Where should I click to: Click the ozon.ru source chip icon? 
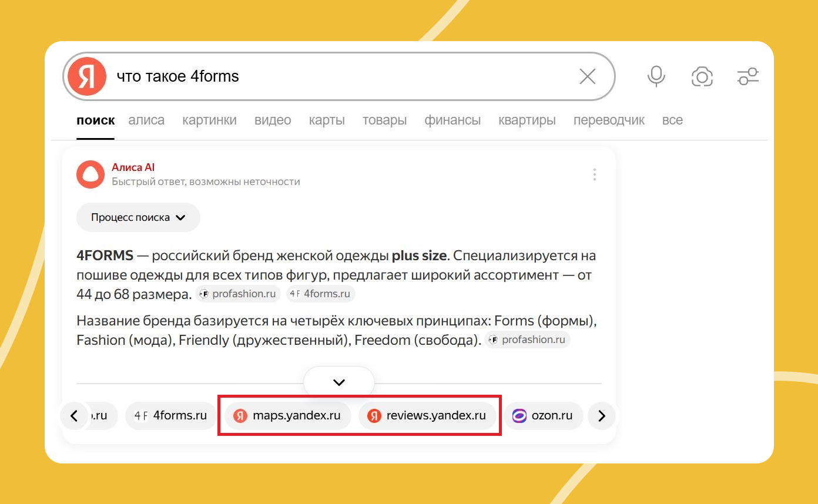519,415
